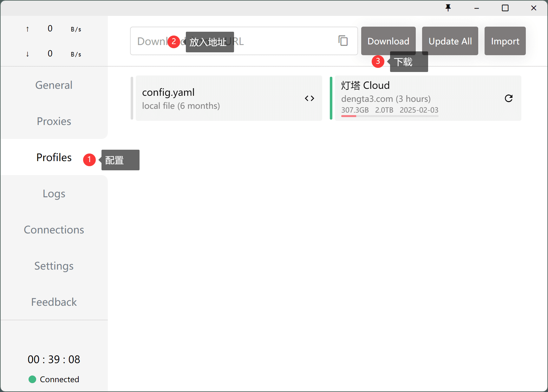The height and width of the screenshot is (392, 548).
Task: Click the Import button
Action: [505, 41]
